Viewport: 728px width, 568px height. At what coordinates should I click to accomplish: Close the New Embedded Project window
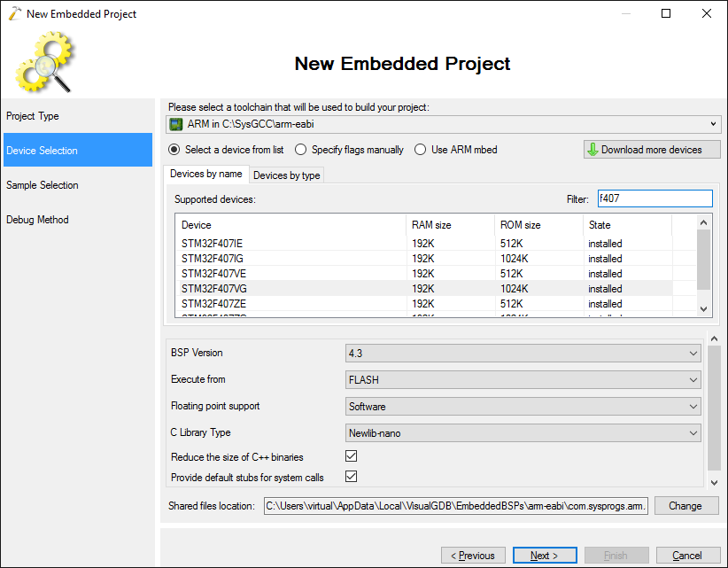[x=706, y=13]
